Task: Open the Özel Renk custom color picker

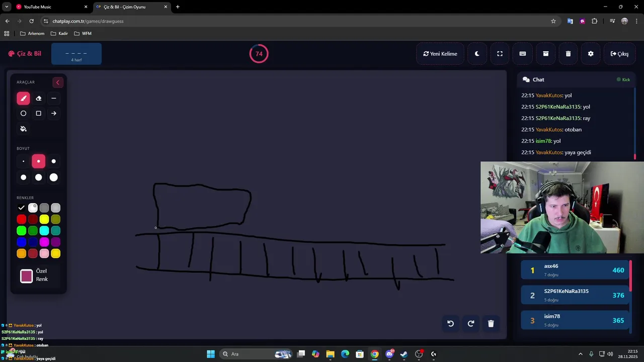Action: click(27, 276)
